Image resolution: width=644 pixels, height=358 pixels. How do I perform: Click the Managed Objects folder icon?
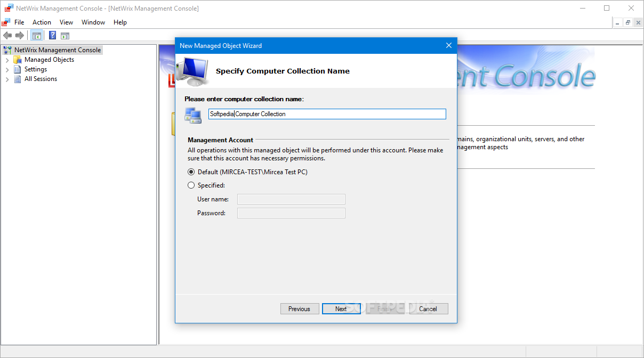18,60
